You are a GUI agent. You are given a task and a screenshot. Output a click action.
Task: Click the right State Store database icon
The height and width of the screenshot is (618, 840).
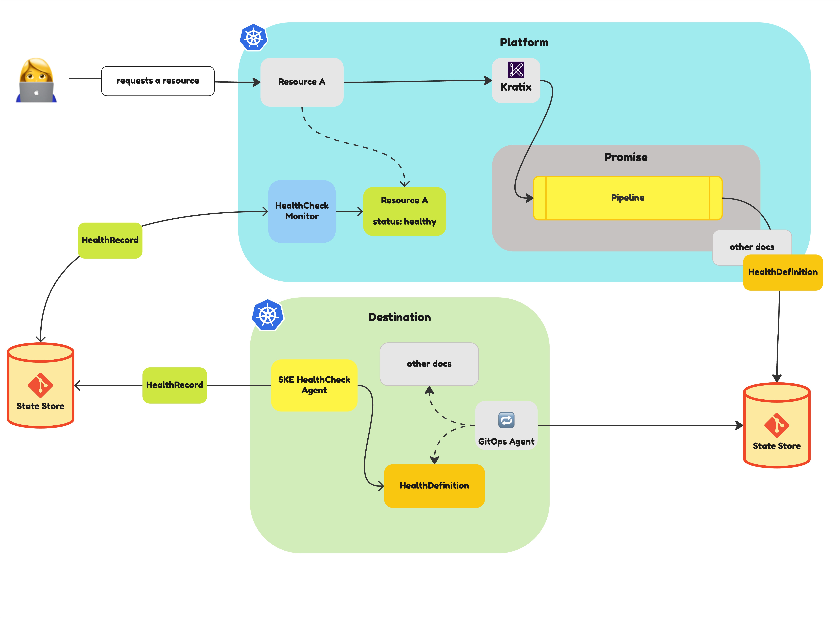tap(776, 430)
